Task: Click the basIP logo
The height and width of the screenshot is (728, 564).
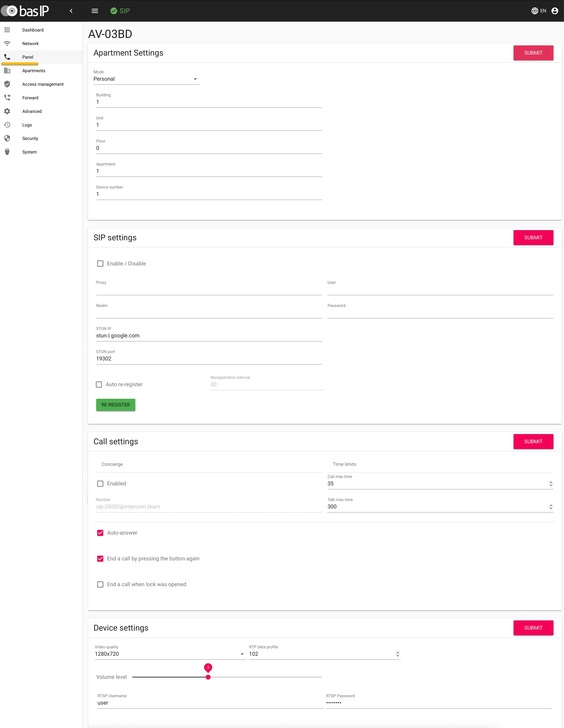Action: [x=25, y=11]
